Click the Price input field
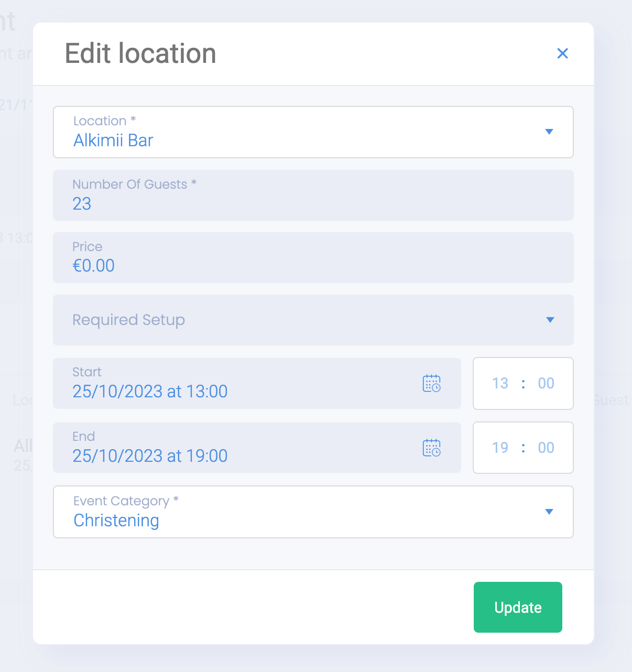The height and width of the screenshot is (672, 632). [x=313, y=257]
